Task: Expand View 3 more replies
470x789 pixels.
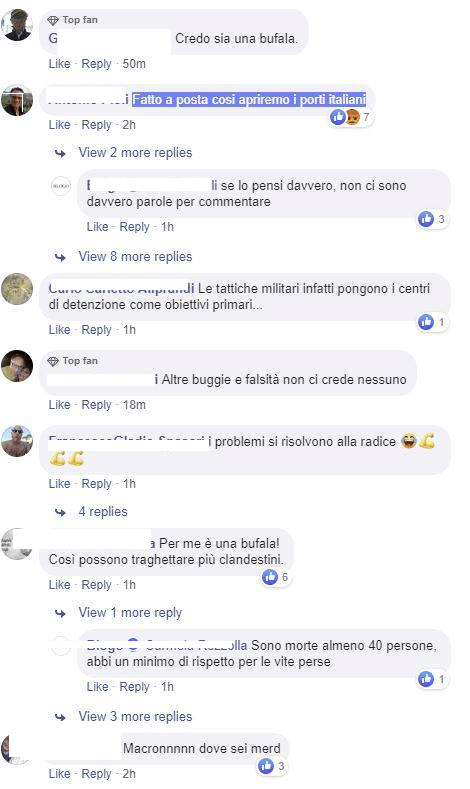Action: pyautogui.click(x=135, y=717)
